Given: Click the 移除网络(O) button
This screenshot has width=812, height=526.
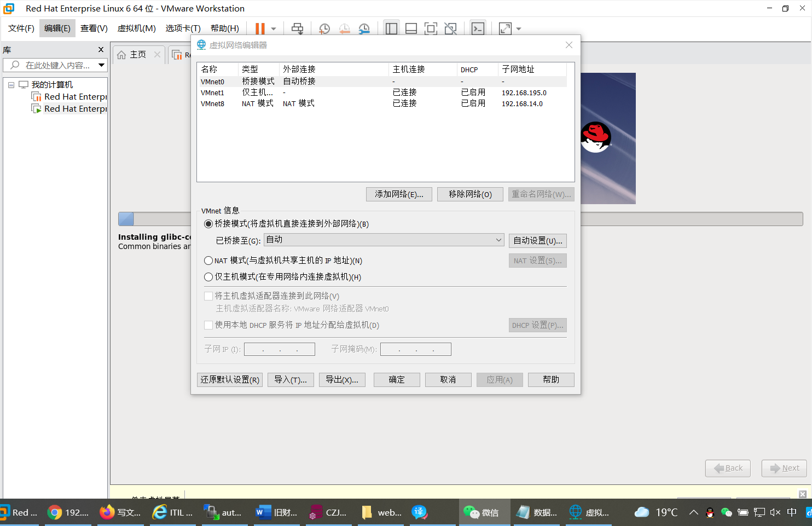Looking at the screenshot, I should click(x=470, y=194).
